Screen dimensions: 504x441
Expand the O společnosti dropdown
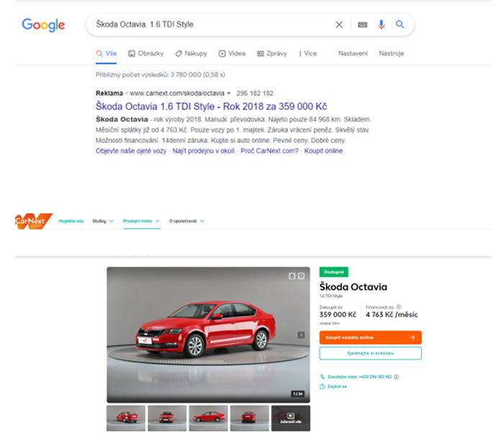coord(186,221)
